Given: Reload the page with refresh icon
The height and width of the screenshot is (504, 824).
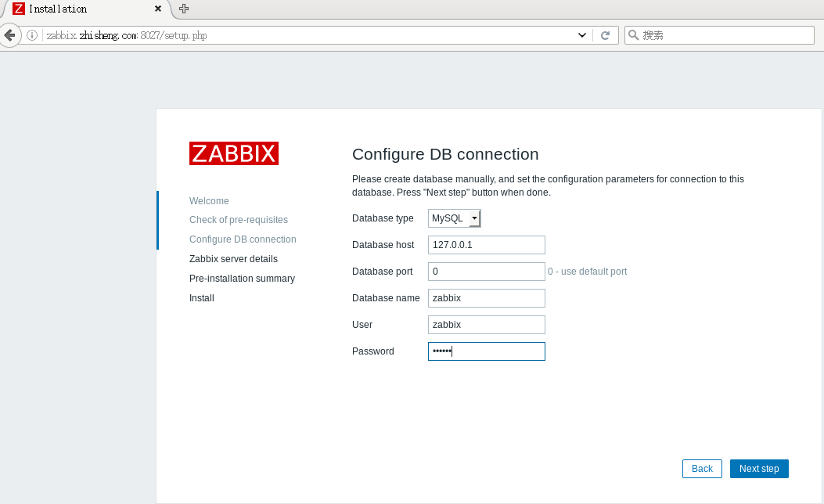Looking at the screenshot, I should click(606, 35).
